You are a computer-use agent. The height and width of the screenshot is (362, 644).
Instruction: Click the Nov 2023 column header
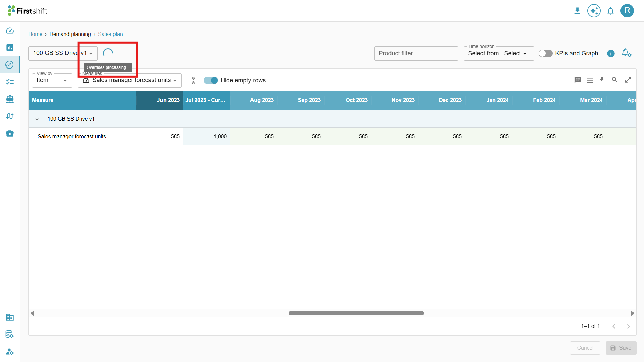[x=395, y=100]
